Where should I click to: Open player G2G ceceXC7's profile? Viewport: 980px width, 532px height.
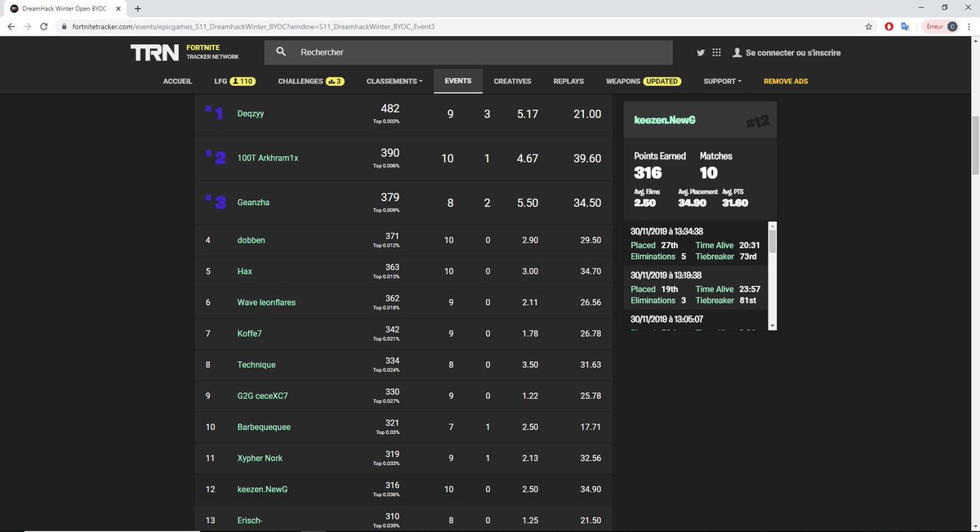262,396
